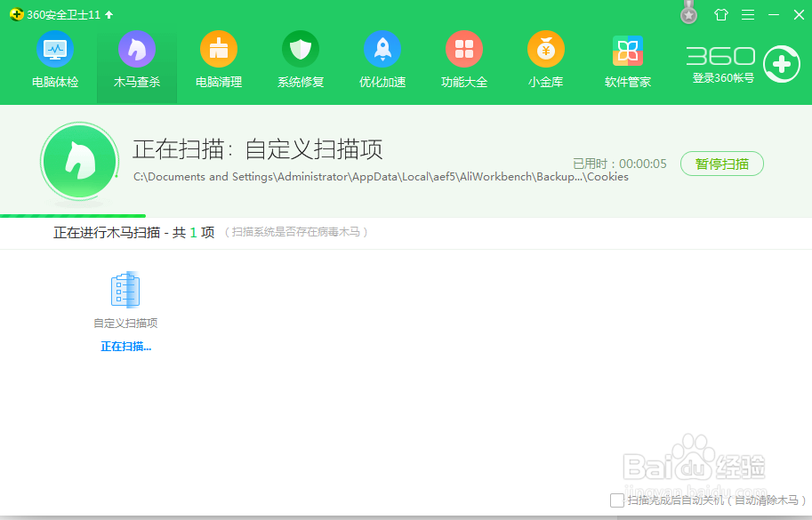Click the 扫描系统是否存在病毒木马 hint text
This screenshot has height=520, width=812.
295,232
